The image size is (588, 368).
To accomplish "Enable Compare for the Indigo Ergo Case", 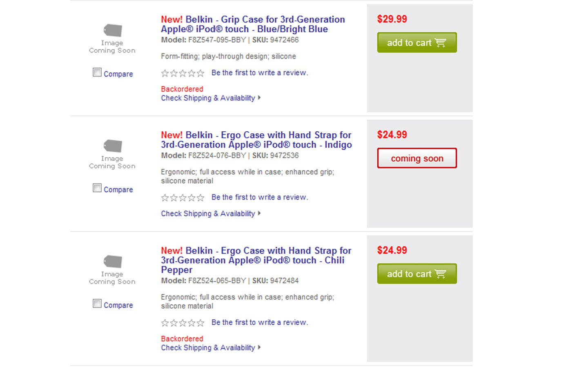I will tap(97, 188).
